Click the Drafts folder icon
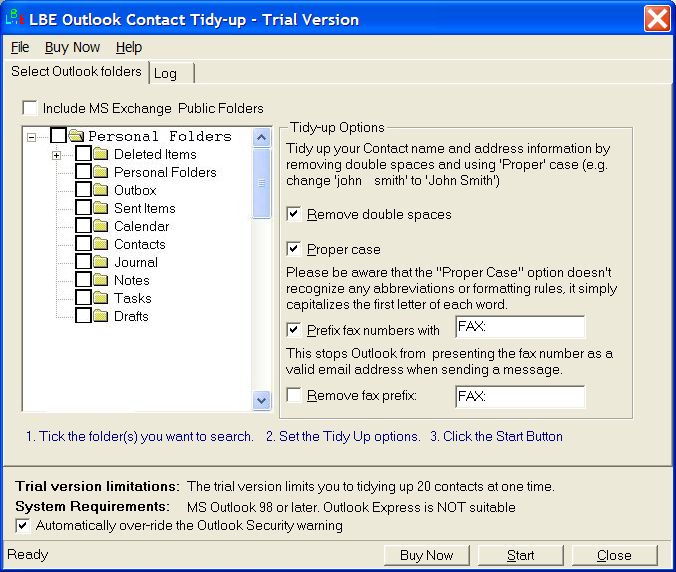This screenshot has height=572, width=676. pyautogui.click(x=100, y=316)
